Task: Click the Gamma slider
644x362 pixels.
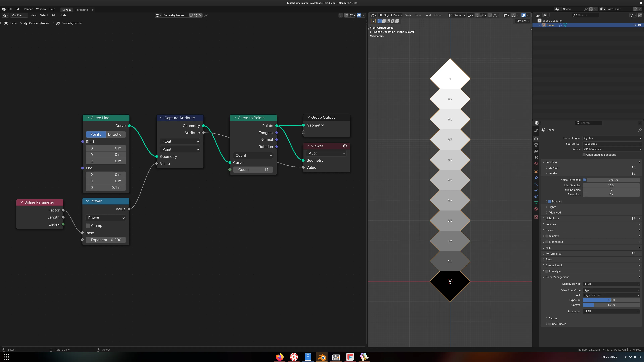Action: pyautogui.click(x=611, y=305)
